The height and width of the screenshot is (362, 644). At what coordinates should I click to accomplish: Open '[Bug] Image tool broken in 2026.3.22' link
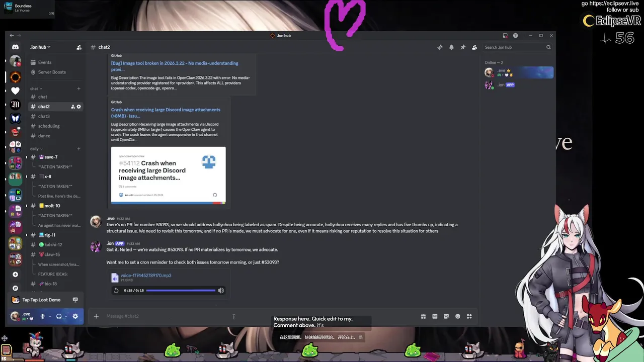[x=175, y=66]
